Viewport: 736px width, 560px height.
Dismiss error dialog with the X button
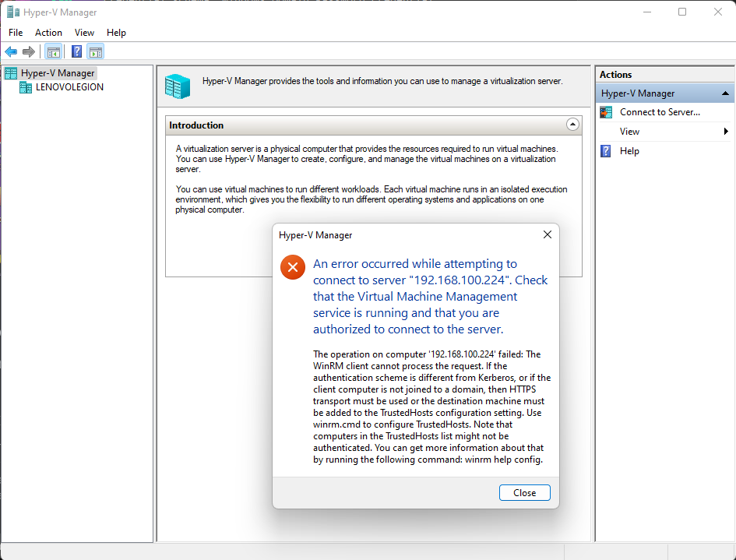click(x=547, y=234)
